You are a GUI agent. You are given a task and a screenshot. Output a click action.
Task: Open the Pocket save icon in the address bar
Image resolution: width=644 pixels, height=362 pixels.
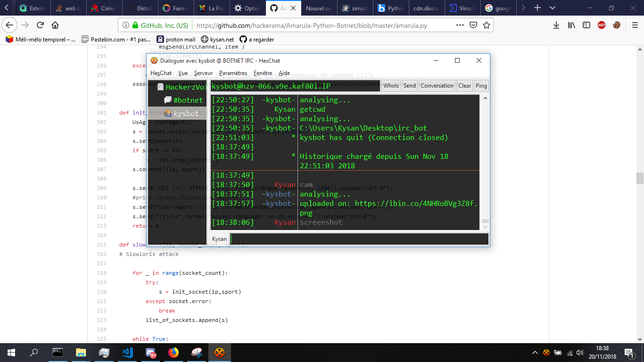473,25
